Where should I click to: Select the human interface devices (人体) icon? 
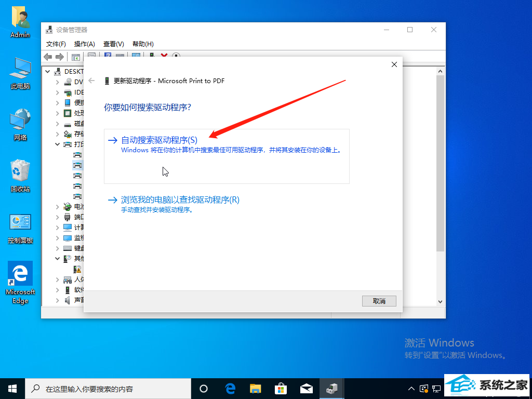click(x=68, y=280)
